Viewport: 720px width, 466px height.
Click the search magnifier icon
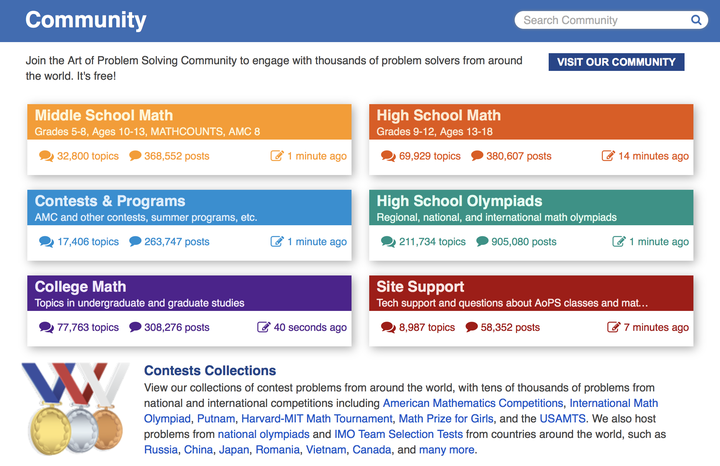[697, 20]
